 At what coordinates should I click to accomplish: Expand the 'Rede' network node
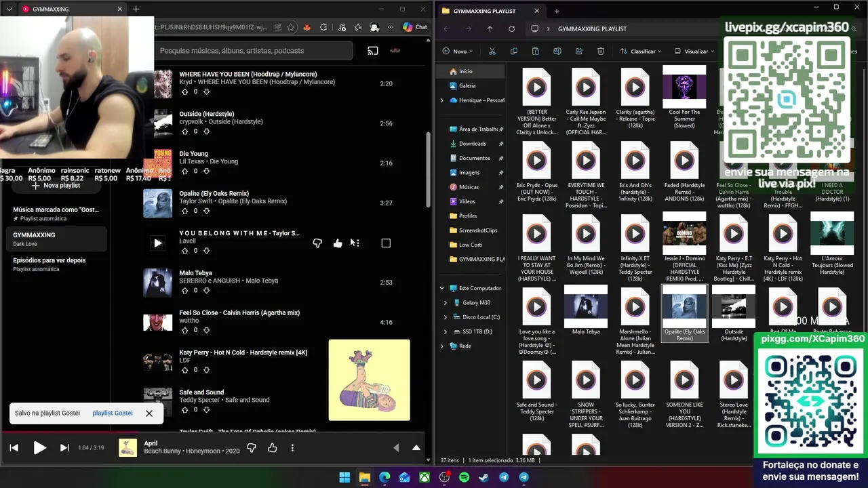click(x=442, y=346)
